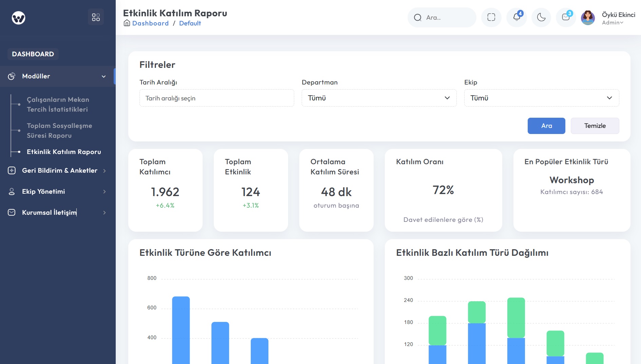Image resolution: width=641 pixels, height=364 pixels.
Task: Click the 72% Katılım Oranı value
Action: click(x=443, y=190)
